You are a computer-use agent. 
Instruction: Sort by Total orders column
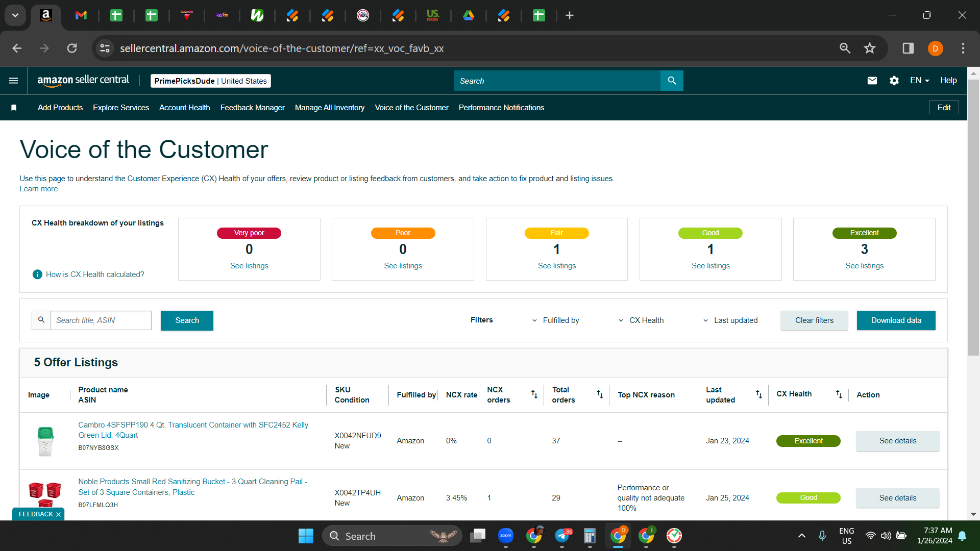coord(600,394)
